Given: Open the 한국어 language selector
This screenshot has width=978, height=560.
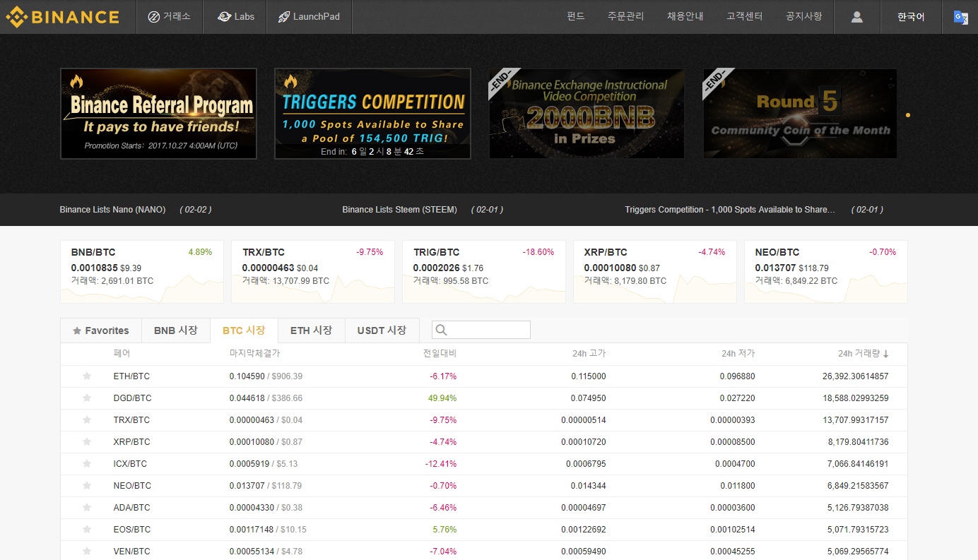Looking at the screenshot, I should (x=911, y=17).
